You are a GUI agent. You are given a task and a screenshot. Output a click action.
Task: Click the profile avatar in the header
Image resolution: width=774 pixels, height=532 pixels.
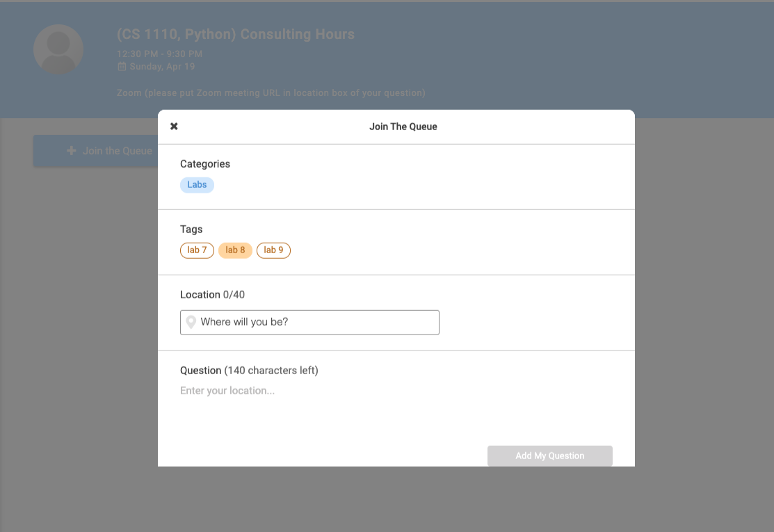click(58, 49)
